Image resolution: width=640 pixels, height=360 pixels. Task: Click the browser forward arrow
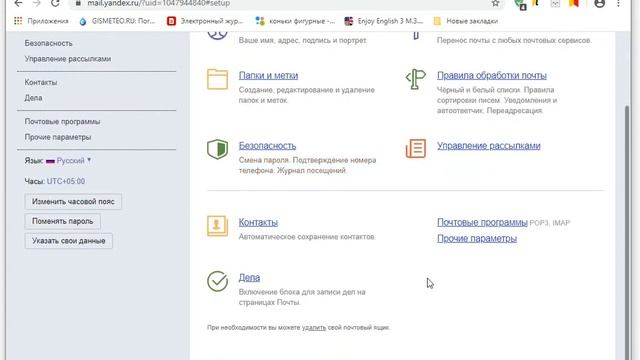tap(37, 3)
